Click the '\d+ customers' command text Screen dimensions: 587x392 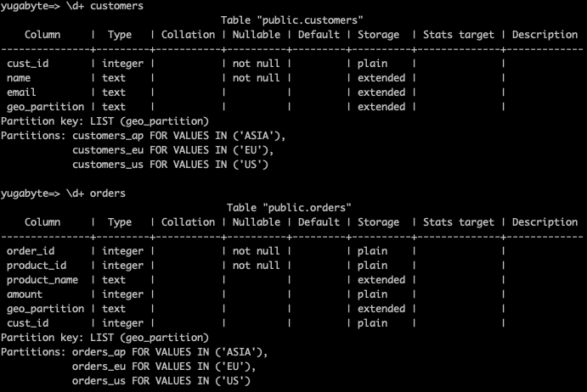point(104,6)
